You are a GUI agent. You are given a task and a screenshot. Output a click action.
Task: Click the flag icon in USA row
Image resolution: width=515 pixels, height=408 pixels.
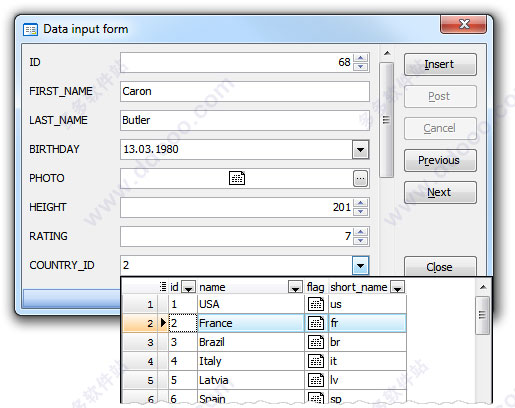pos(316,304)
